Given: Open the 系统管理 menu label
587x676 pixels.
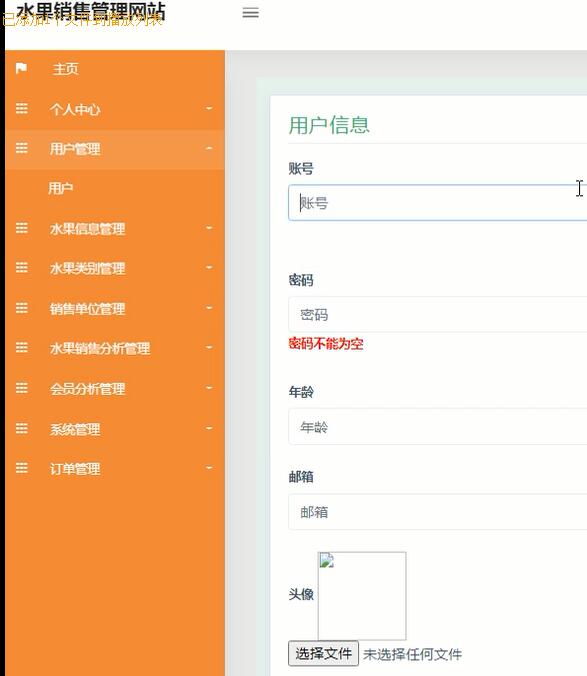Looking at the screenshot, I should 75,429.
